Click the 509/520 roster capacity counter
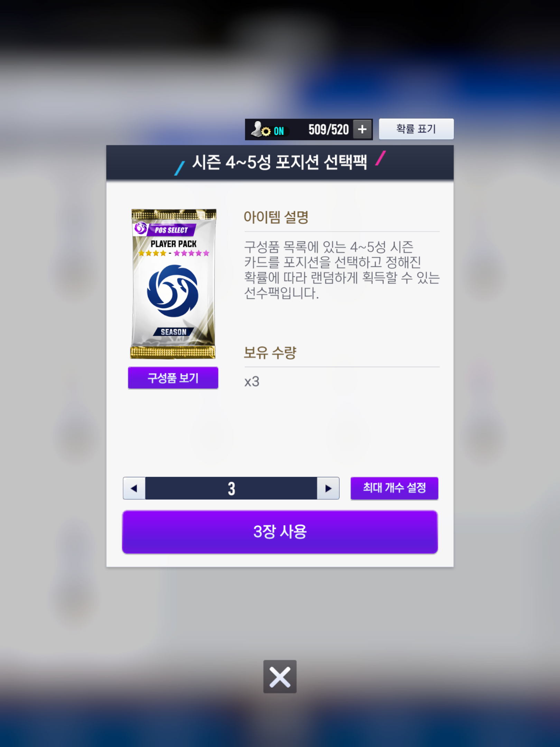The height and width of the screenshot is (747, 560). pyautogui.click(x=328, y=130)
